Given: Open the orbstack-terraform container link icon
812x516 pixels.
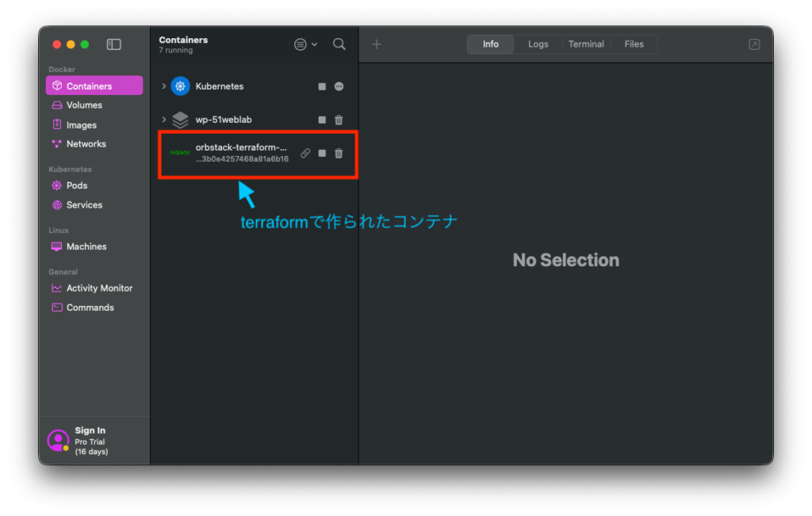Looking at the screenshot, I should coord(305,153).
